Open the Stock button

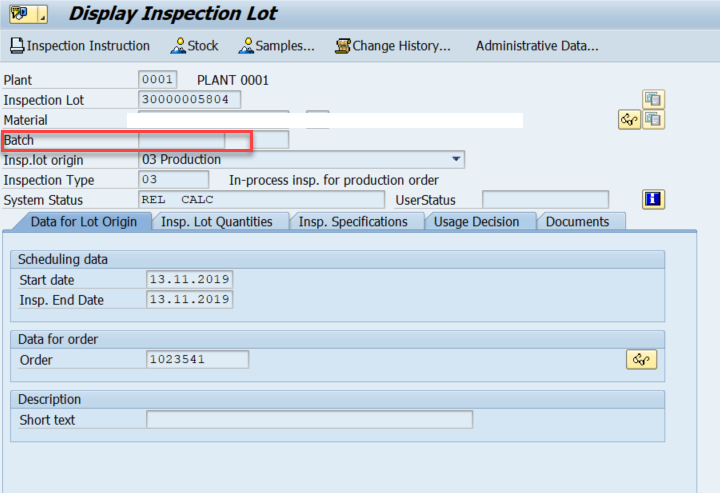tap(194, 45)
